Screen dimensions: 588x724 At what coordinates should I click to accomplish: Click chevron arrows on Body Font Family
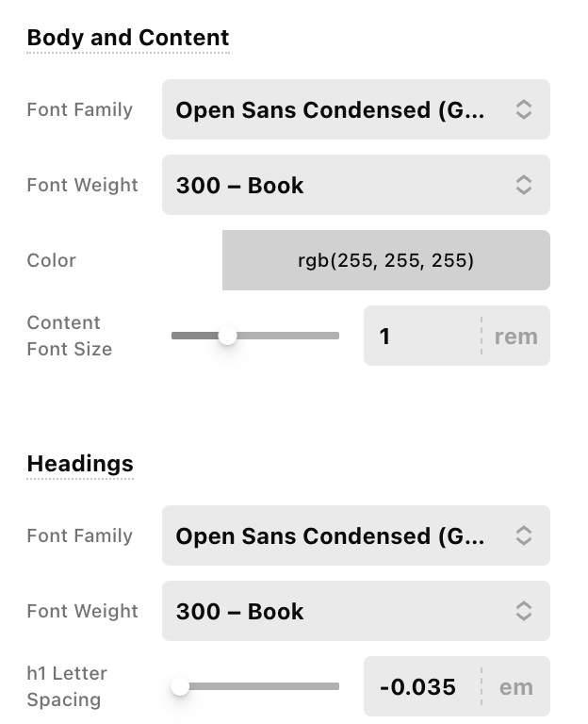pos(524,109)
